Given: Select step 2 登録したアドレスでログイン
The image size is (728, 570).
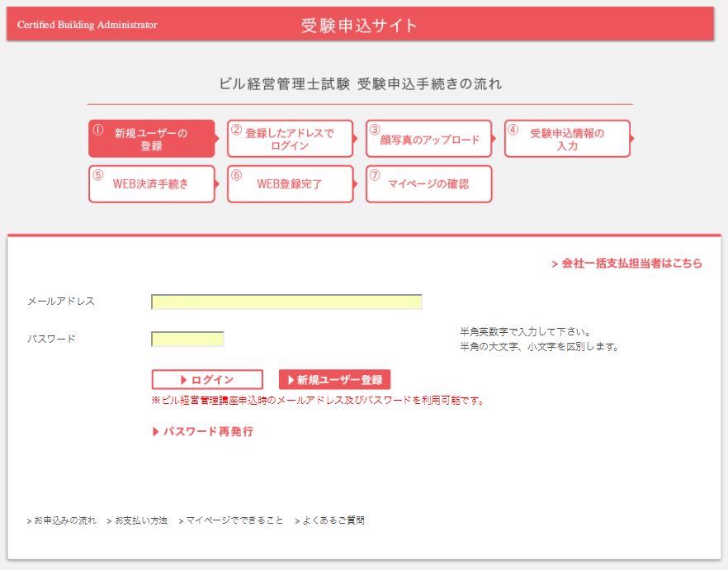Looking at the screenshot, I should coord(290,139).
